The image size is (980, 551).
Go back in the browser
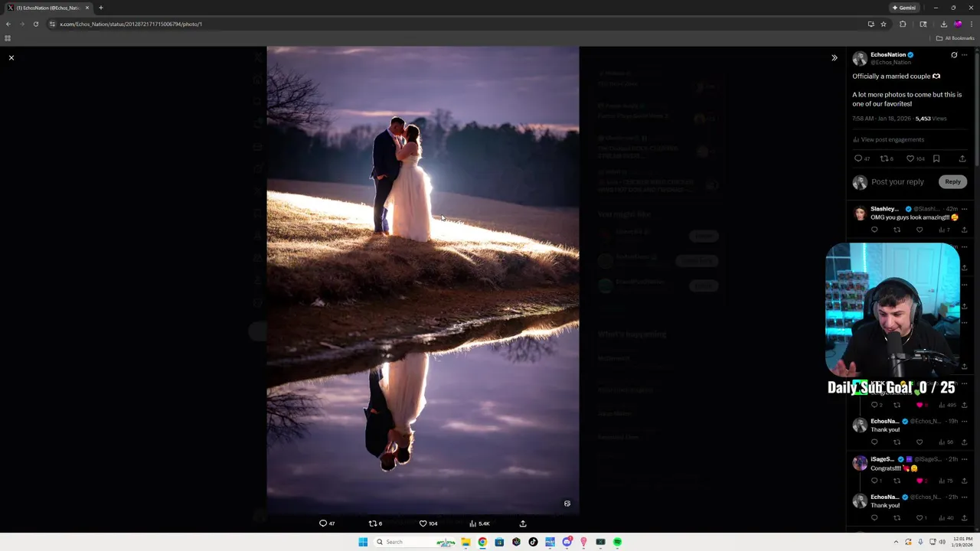pos(8,24)
